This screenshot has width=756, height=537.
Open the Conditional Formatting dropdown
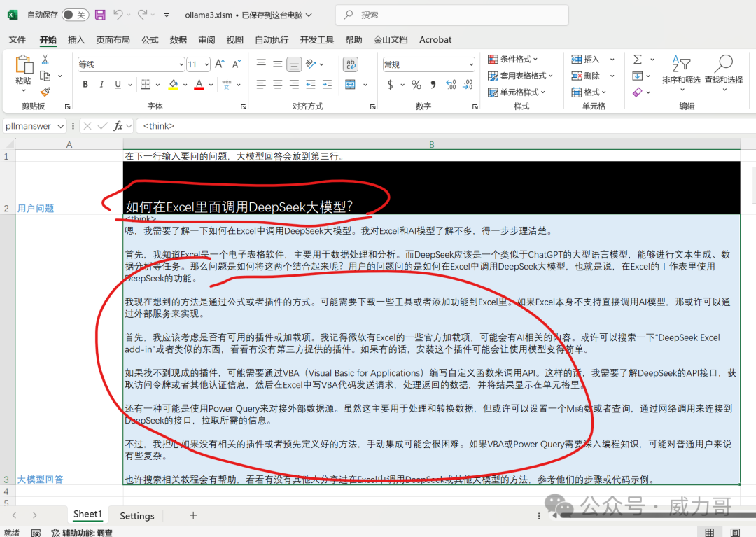click(520, 60)
